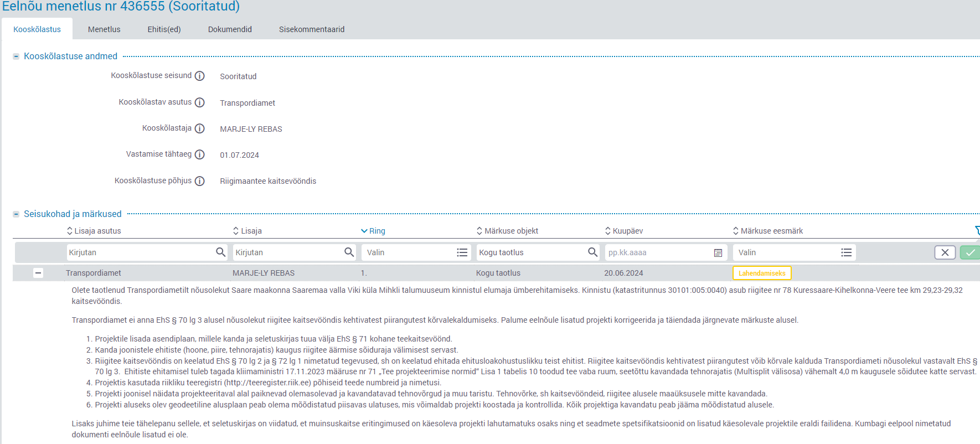Open the table filter funnel icon
980x444 pixels.
tap(977, 230)
